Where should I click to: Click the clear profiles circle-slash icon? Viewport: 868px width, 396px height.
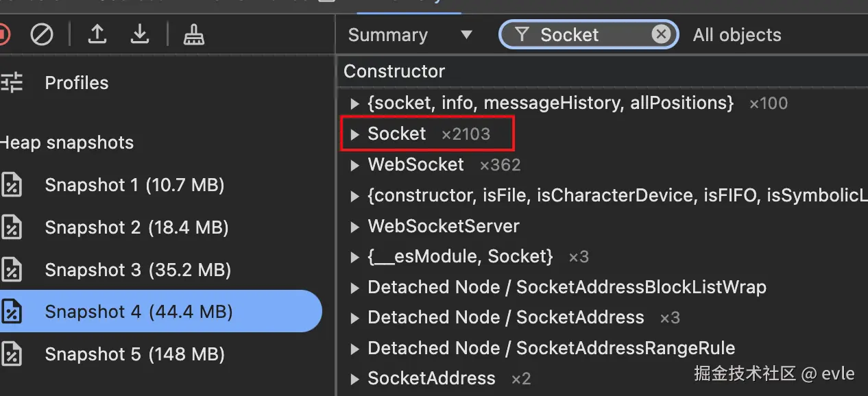pyautogui.click(x=42, y=34)
